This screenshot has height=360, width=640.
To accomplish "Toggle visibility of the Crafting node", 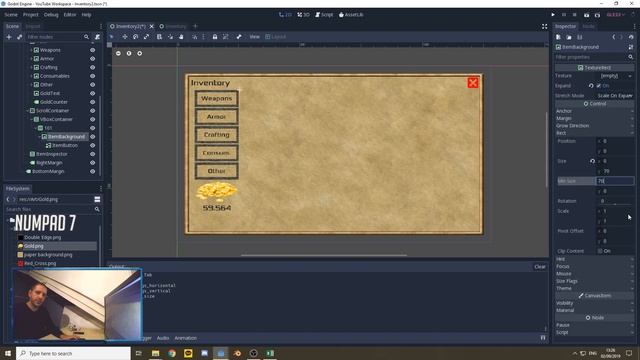I will [x=93, y=67].
